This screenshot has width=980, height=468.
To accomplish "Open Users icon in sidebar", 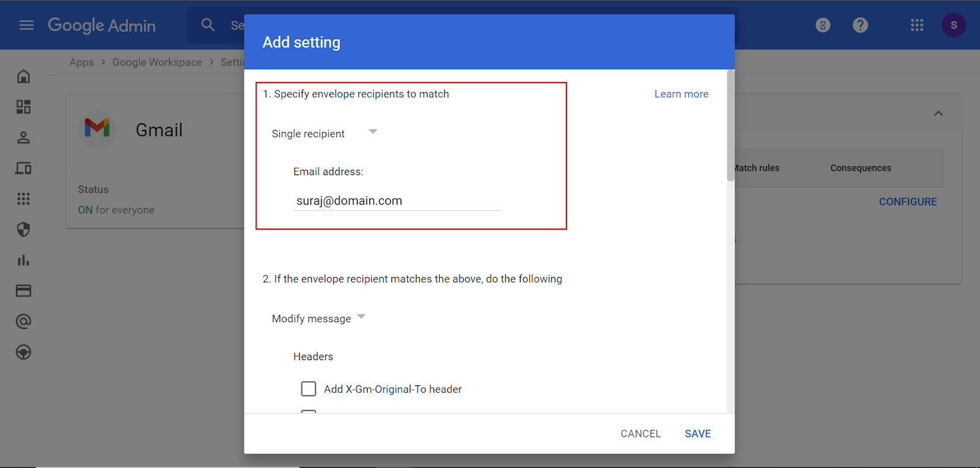I will [x=23, y=138].
